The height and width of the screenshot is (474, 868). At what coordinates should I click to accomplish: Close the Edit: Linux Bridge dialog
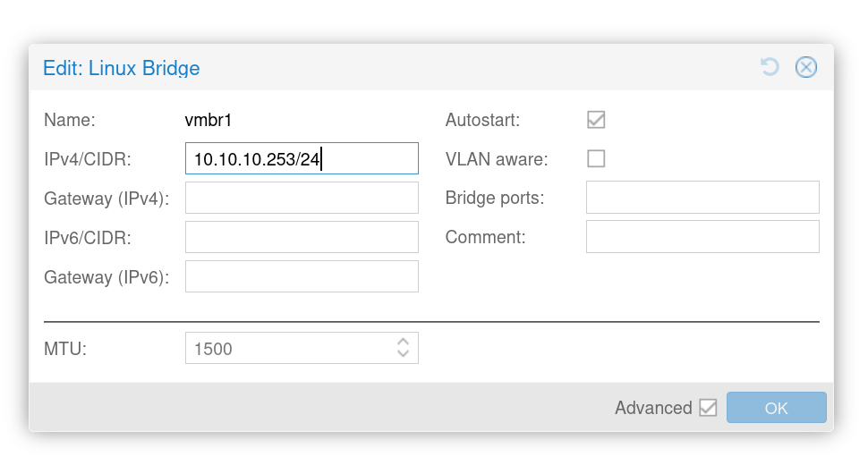click(806, 67)
